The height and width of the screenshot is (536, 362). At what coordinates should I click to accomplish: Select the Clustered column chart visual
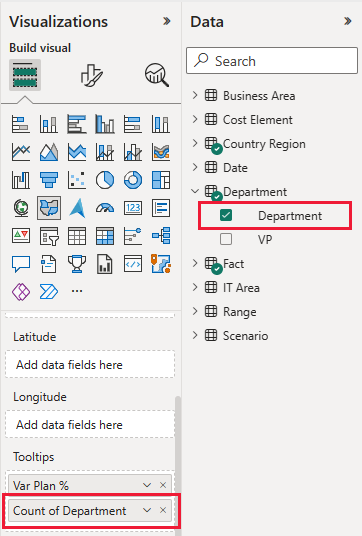pyautogui.click(x=105, y=124)
